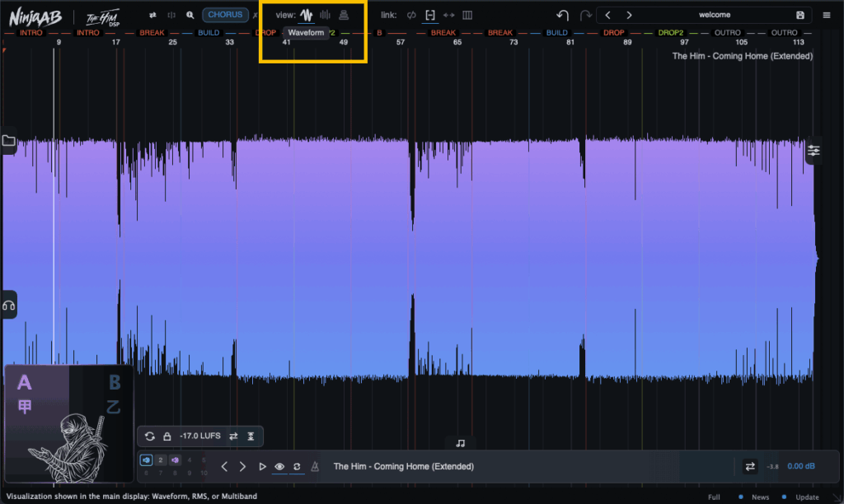This screenshot has width=844, height=504.
Task: Click the 乙 character under B
Action: (x=114, y=407)
